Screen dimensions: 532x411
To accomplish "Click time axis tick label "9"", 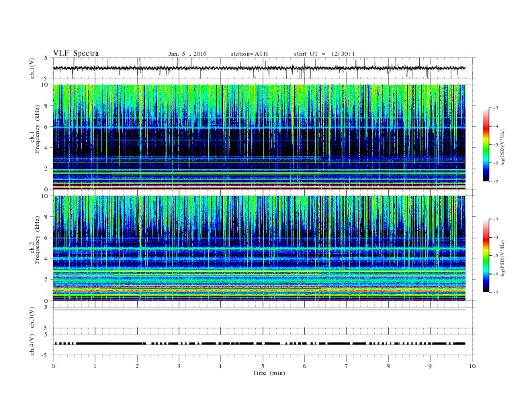I will coord(430,366).
